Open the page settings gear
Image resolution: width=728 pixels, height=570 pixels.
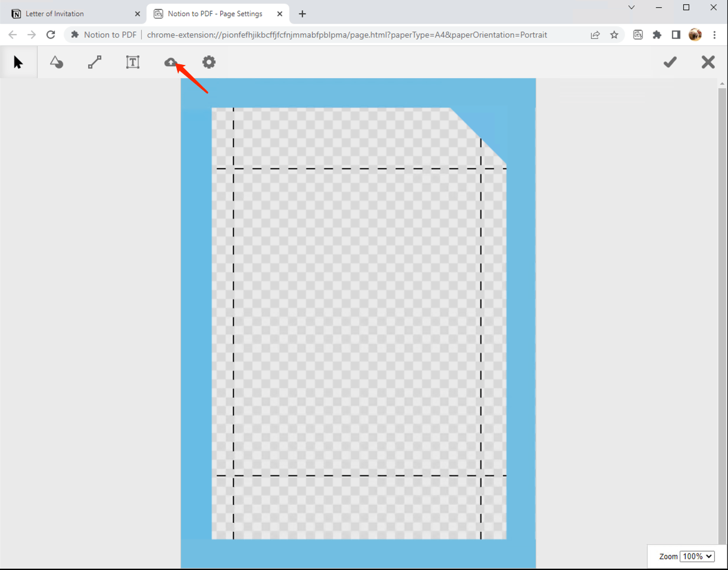[x=209, y=62]
